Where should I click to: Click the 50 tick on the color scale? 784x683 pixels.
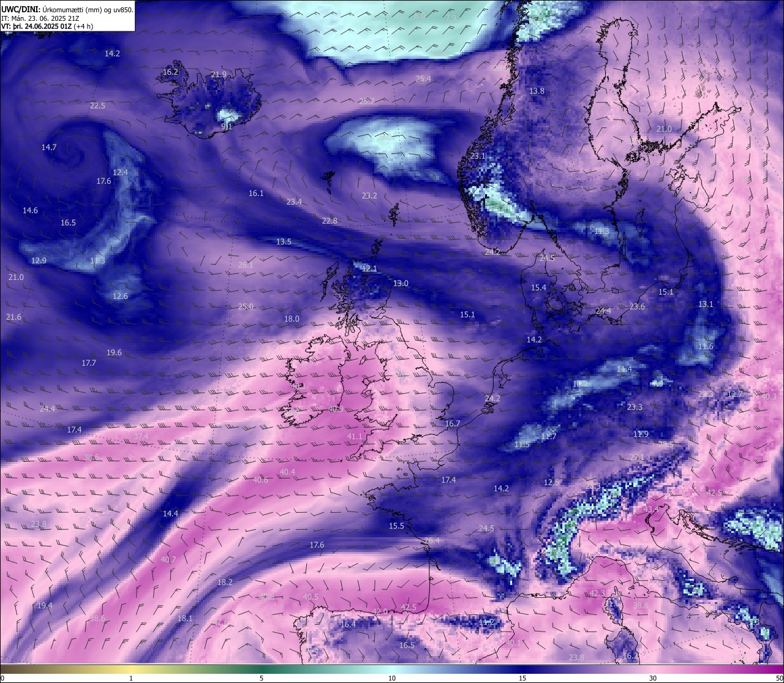click(779, 678)
